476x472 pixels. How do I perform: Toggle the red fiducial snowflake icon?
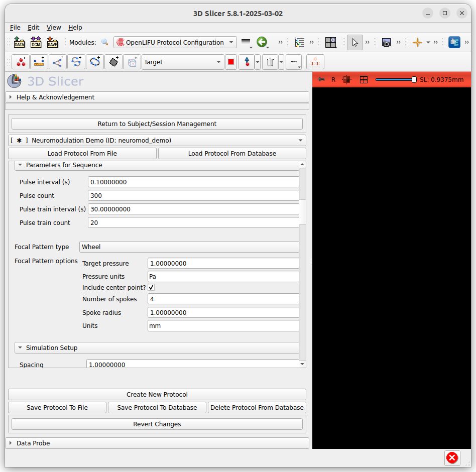315,62
